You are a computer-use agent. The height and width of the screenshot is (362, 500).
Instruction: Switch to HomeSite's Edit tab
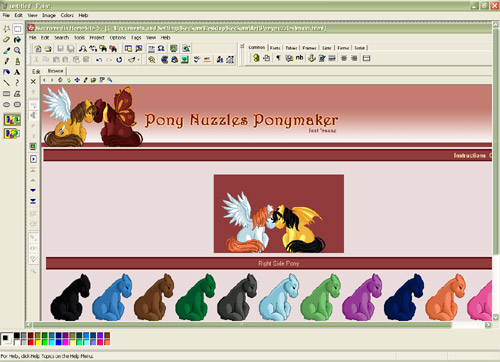tap(36, 71)
